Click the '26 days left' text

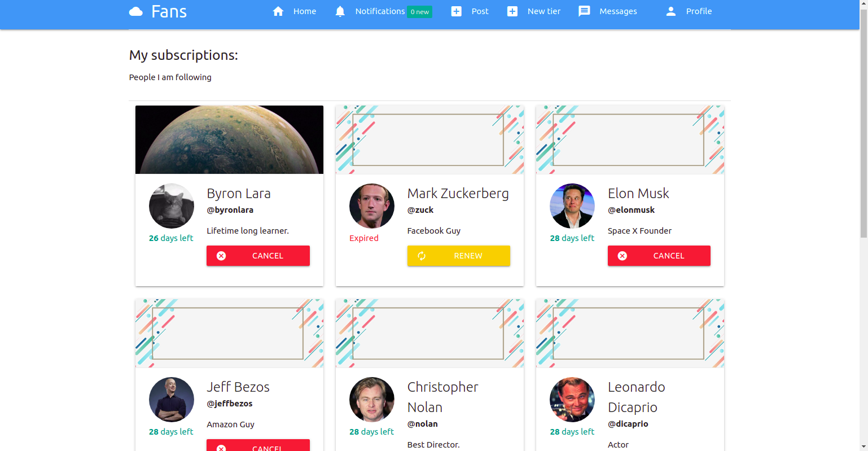pos(171,238)
